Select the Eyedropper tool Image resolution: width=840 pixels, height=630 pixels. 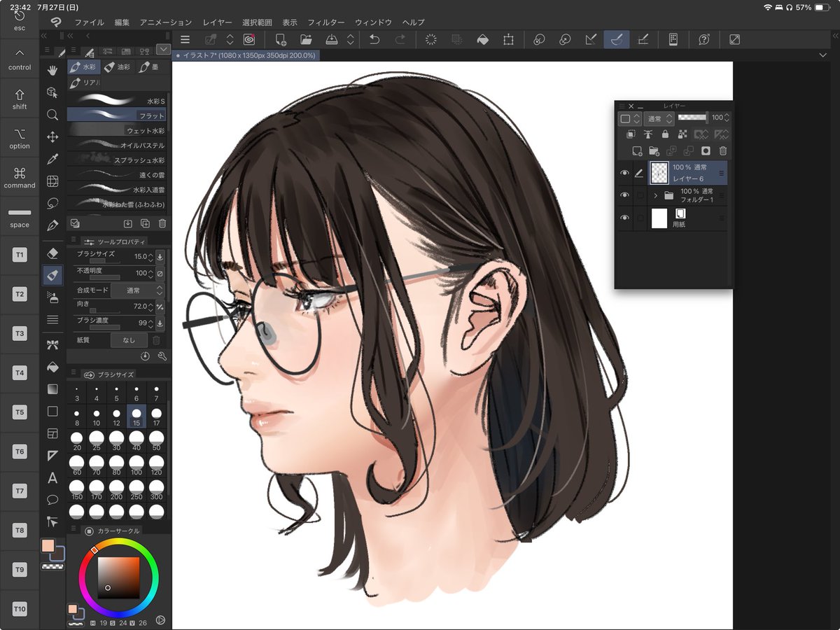[52, 160]
